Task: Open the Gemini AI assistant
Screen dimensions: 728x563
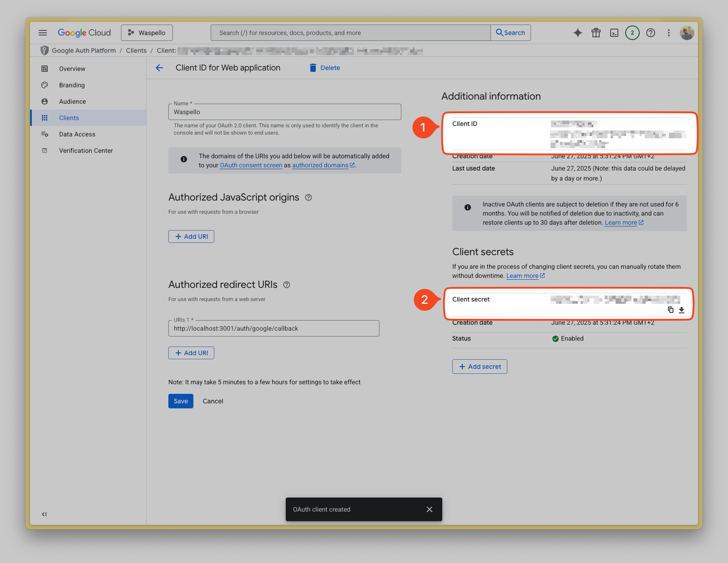Action: point(577,32)
